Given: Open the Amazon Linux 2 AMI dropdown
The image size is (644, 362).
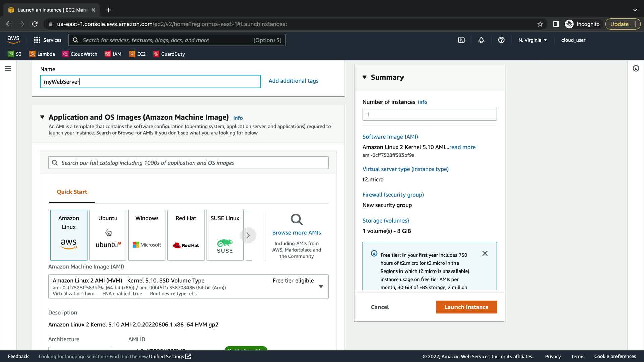Looking at the screenshot, I should (321, 286).
